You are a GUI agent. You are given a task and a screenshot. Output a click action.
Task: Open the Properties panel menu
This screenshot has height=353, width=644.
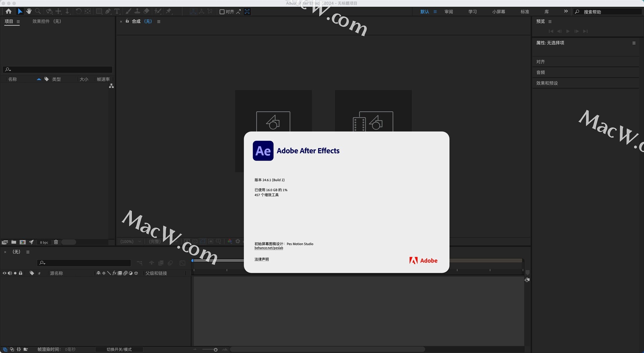tap(634, 43)
